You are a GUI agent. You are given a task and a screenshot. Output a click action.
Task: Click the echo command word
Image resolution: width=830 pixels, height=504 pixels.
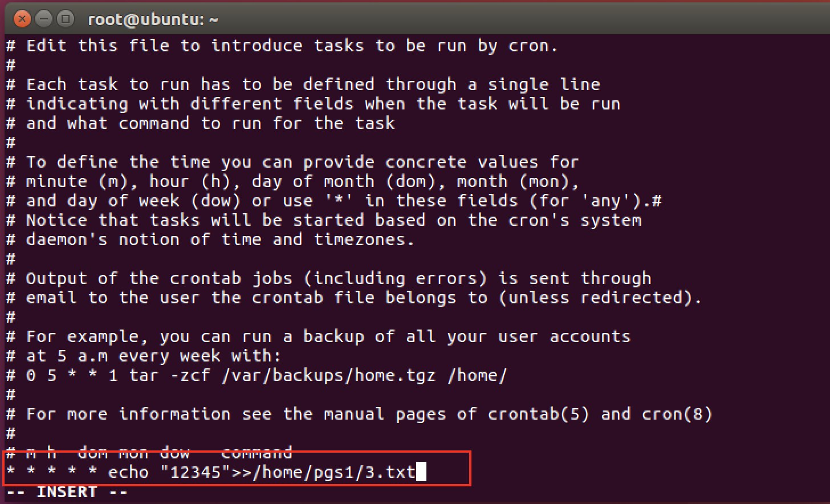point(129,472)
